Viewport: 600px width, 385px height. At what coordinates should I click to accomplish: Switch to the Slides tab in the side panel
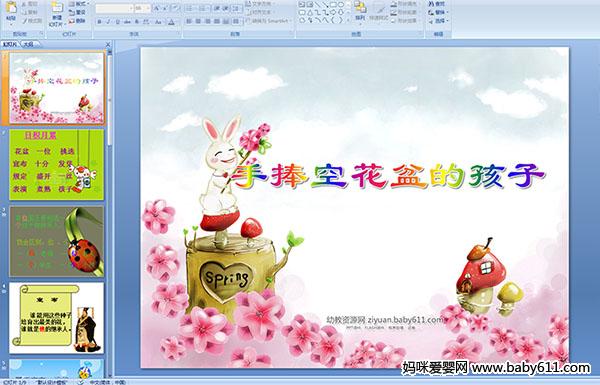tap(10, 44)
